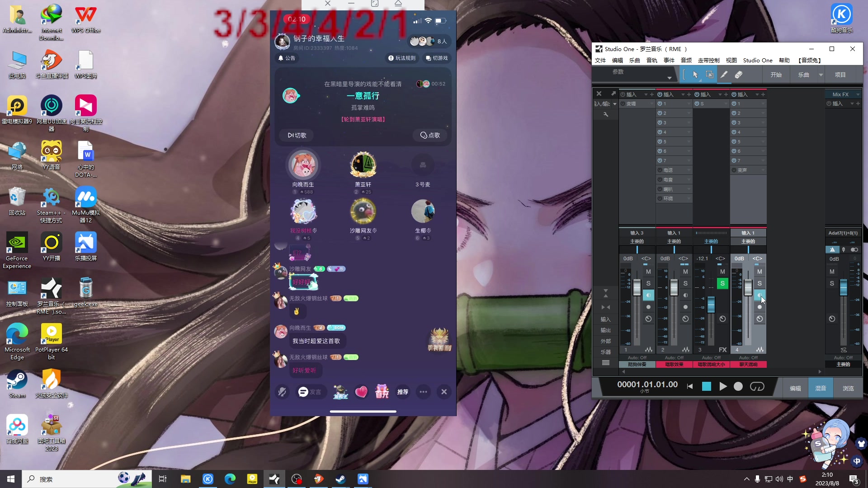Detach the mixer with the arrow icon
The width and height of the screenshot is (868, 488).
pyautogui.click(x=613, y=94)
